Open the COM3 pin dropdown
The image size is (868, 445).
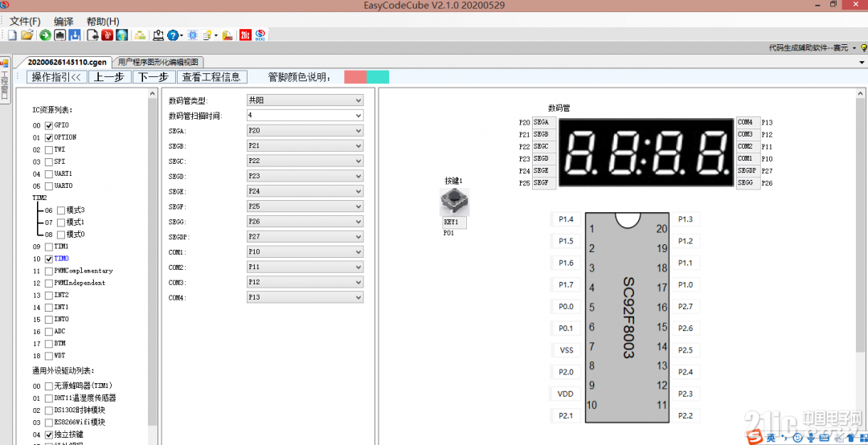click(305, 282)
